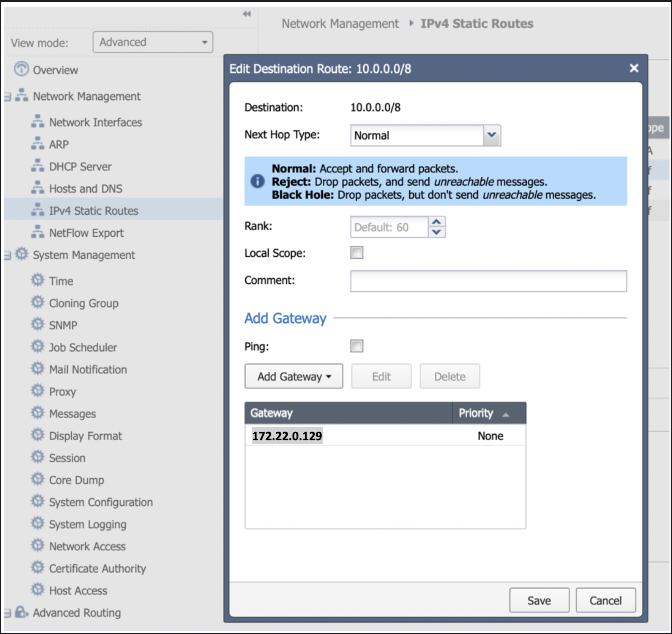Screen dimensions: 672x634
Task: Open Hosts and DNS in sidebar
Action: (85, 189)
